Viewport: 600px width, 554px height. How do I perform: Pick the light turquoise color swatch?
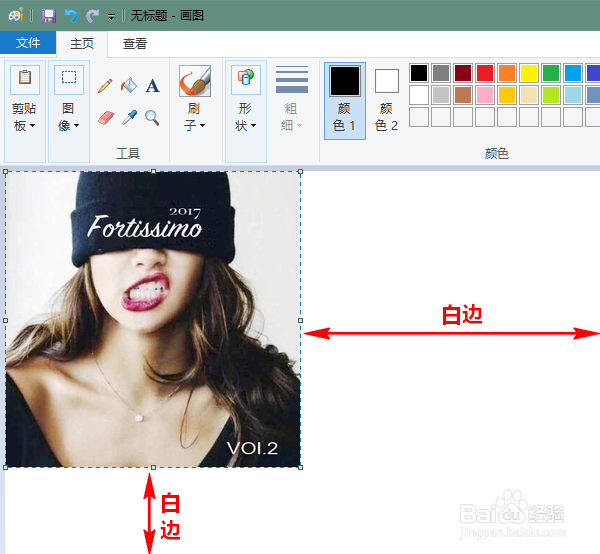pyautogui.click(x=573, y=95)
